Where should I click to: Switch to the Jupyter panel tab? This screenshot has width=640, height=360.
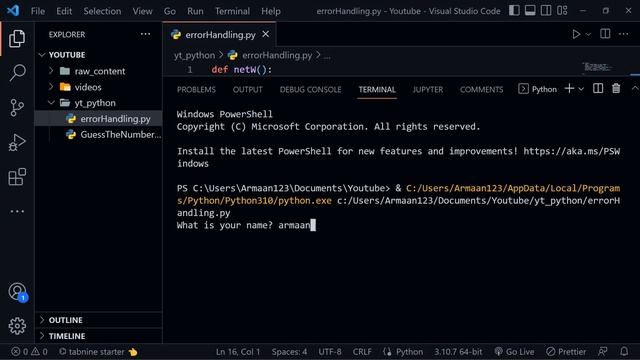click(x=427, y=89)
